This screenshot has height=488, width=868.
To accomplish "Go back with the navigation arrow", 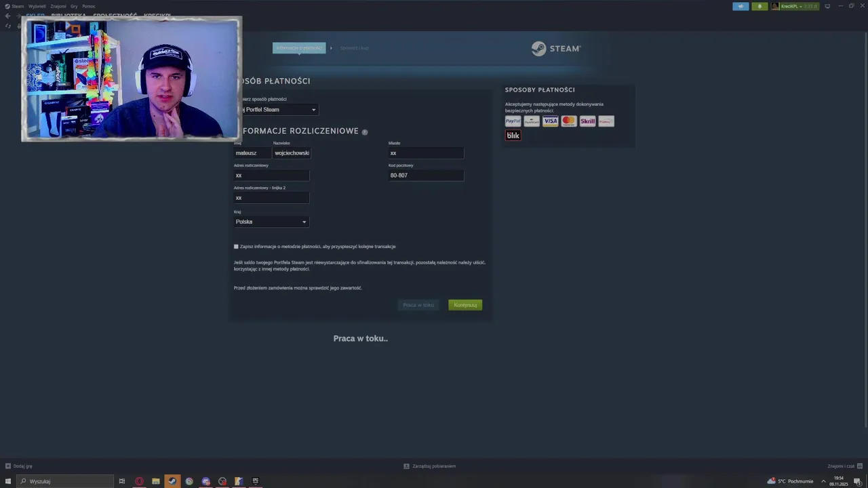I will pos(7,16).
